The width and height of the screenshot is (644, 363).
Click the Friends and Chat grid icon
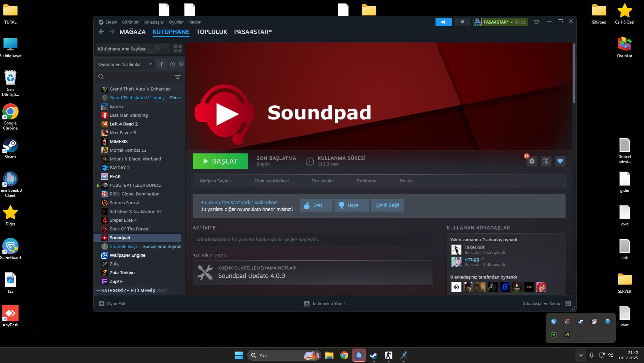pos(568,303)
